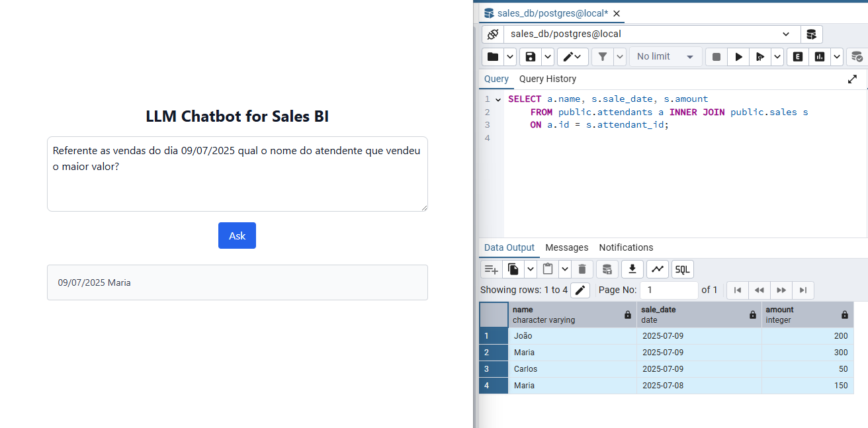Click the connection status icon
The image size is (868, 428).
coord(492,34)
